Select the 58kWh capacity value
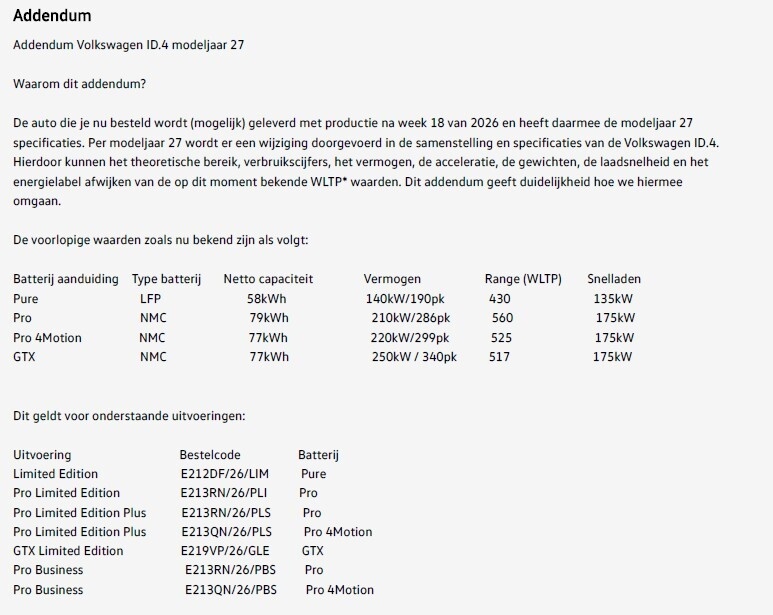The image size is (773, 615). 267,299
